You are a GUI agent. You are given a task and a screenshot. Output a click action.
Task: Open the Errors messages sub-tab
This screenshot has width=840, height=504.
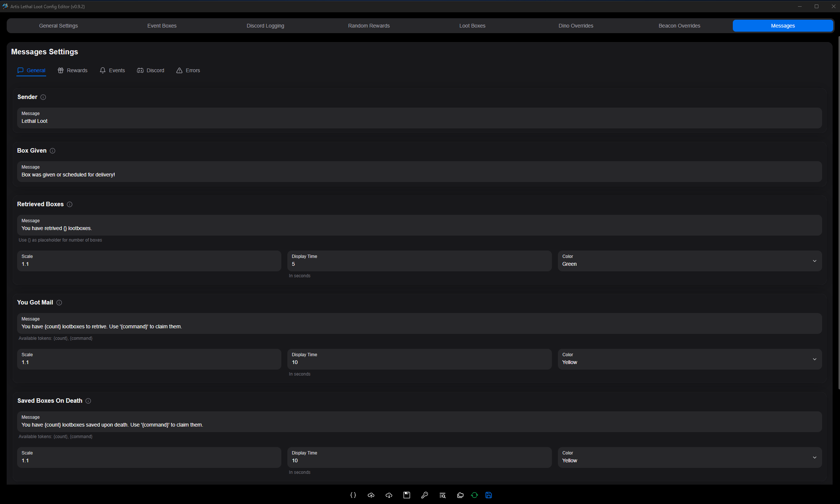point(188,70)
